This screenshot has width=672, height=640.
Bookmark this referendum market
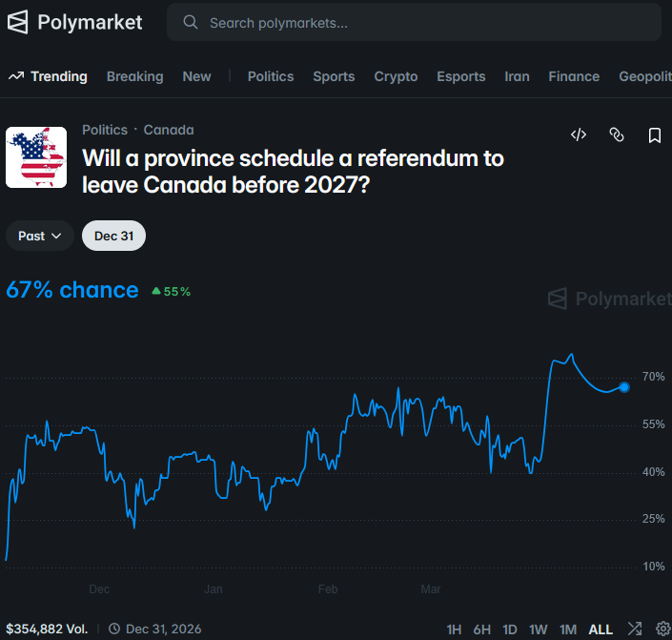[x=655, y=135]
